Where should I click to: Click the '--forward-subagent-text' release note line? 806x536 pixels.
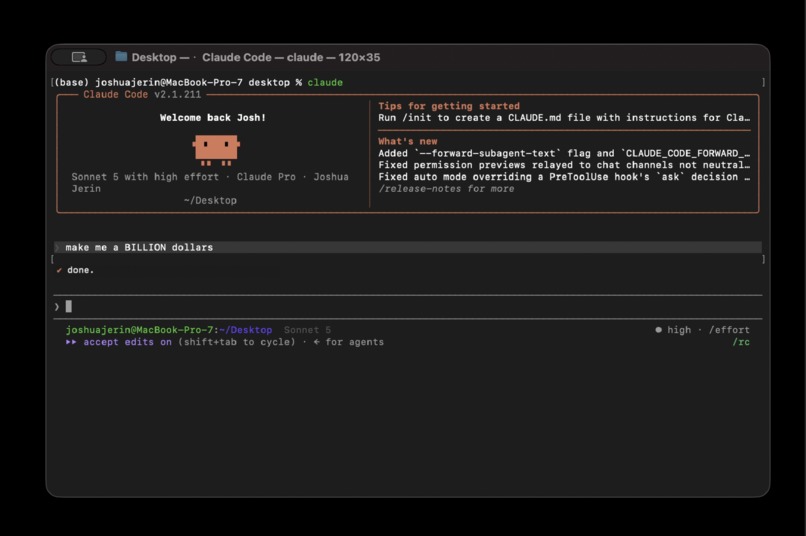click(564, 153)
